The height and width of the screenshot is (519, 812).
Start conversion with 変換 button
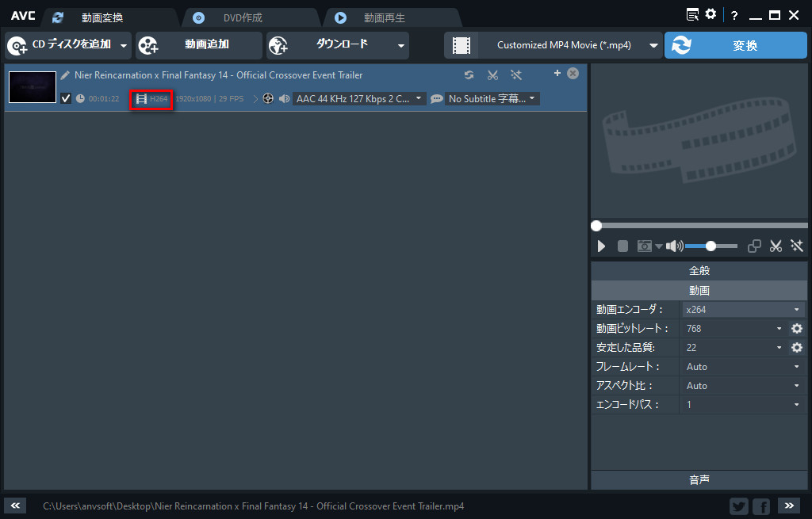click(x=735, y=45)
